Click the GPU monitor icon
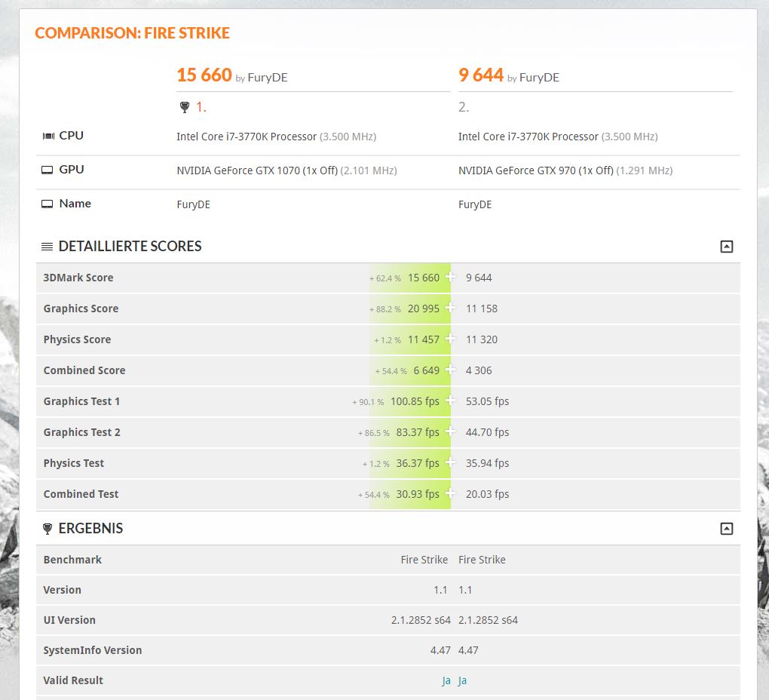The image size is (769, 700). (x=47, y=170)
